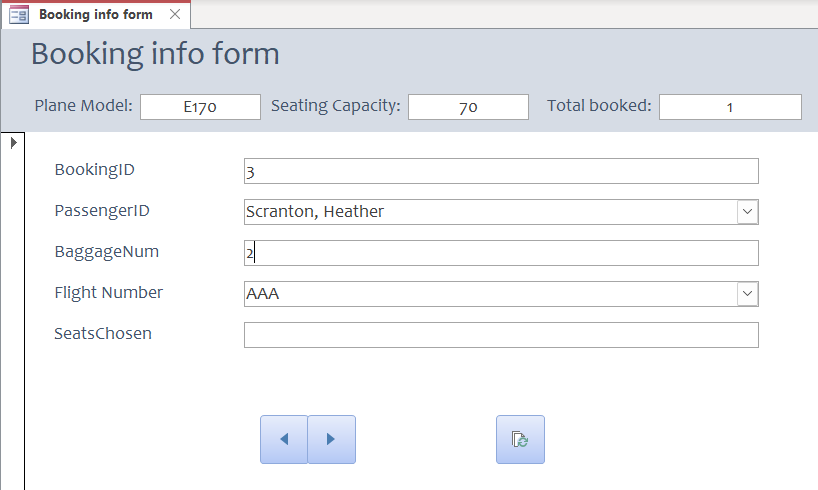Screen dimensions: 818x490
Task: Click the empty SeatsChosen field
Action: click(500, 335)
